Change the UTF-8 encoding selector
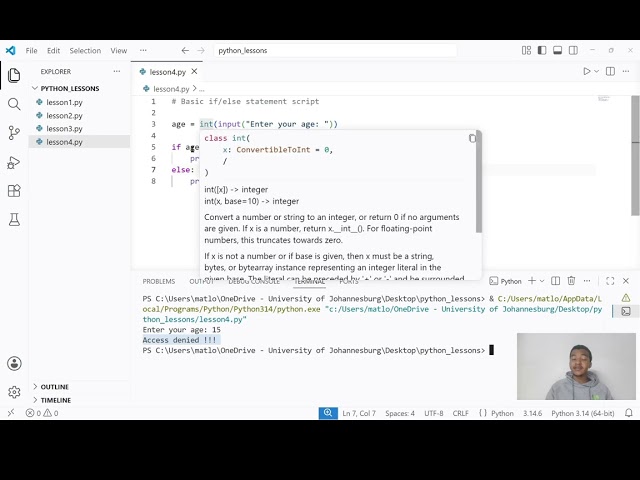The image size is (640, 480). coord(433,413)
